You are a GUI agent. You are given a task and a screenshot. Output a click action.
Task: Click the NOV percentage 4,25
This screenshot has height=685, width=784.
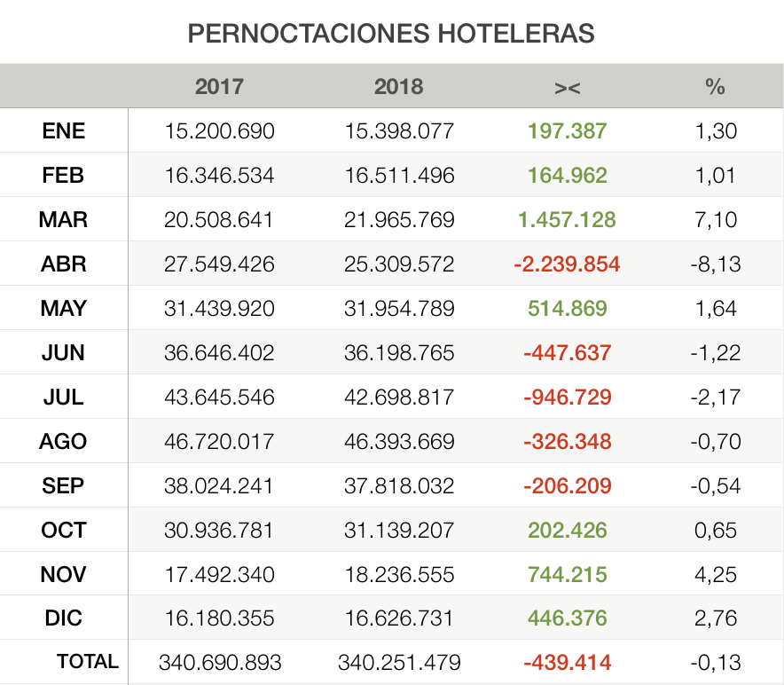[714, 575]
